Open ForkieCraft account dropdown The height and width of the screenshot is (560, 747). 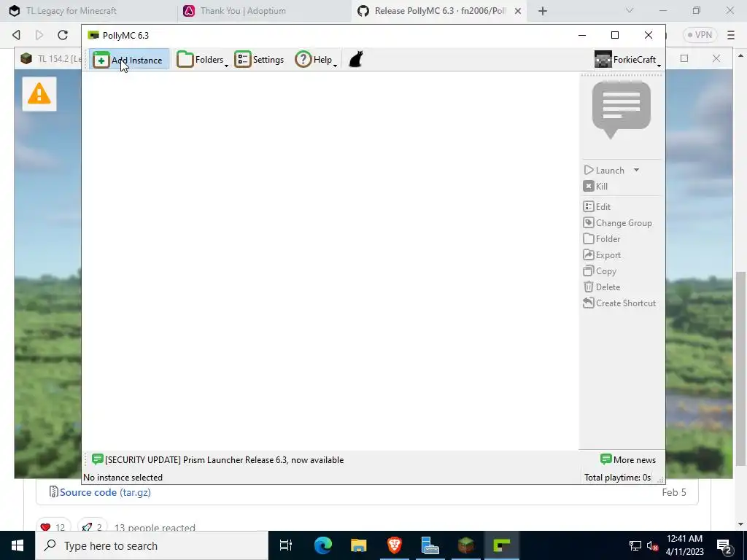click(628, 60)
